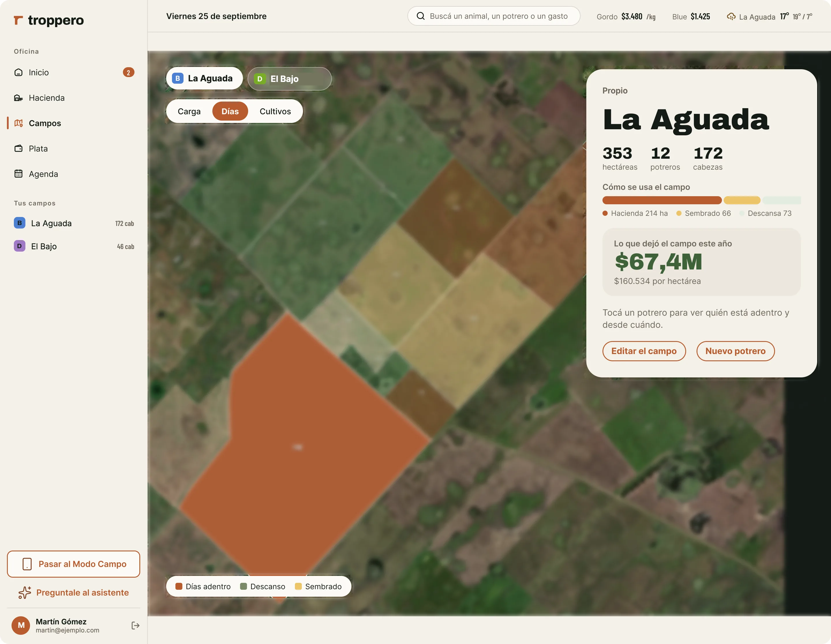Click the Plata wallet icon
The width and height of the screenshot is (831, 644).
[18, 148]
